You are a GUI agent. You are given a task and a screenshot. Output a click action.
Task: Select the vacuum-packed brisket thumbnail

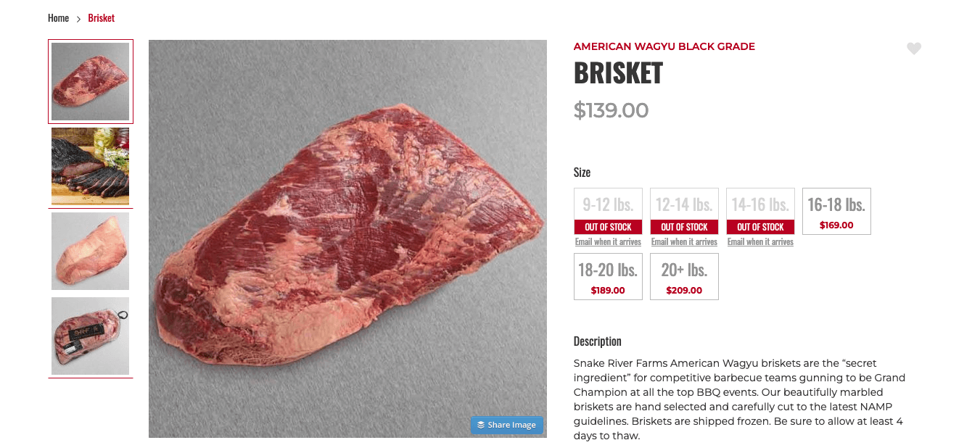(90, 336)
